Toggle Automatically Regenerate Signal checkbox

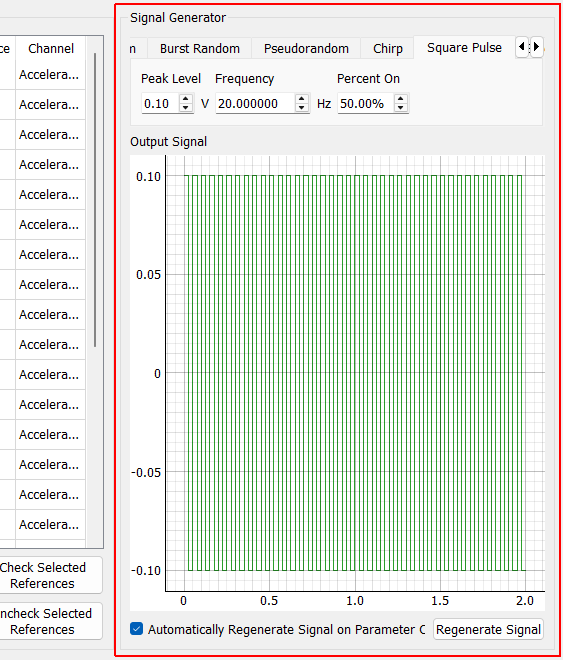tap(136, 629)
